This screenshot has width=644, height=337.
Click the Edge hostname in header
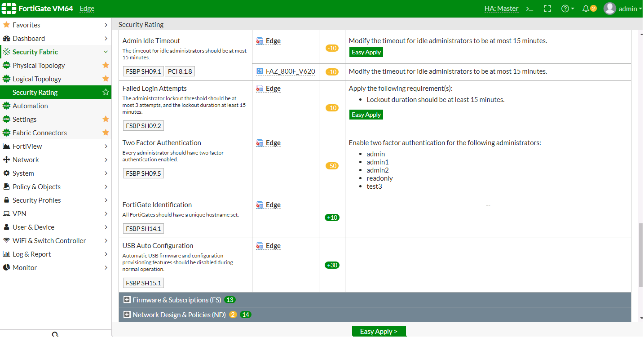tap(87, 9)
